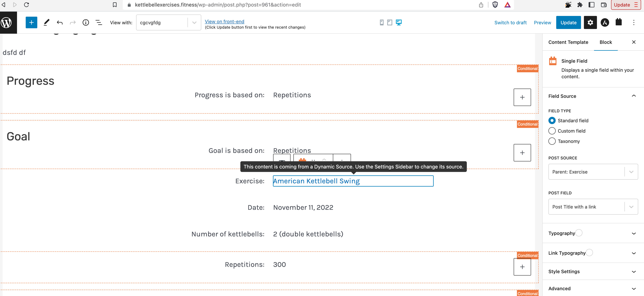644x296 pixels.
Task: Go back in the browser
Action: 3,5
